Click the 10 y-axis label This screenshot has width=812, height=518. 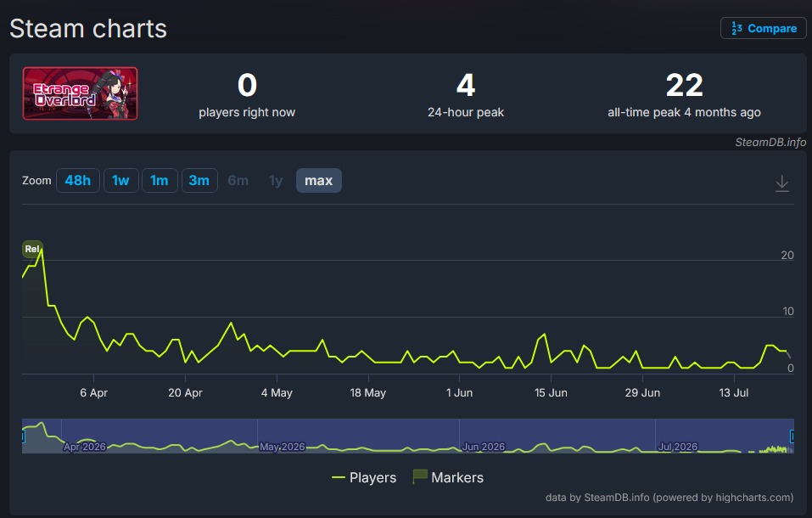tap(787, 311)
